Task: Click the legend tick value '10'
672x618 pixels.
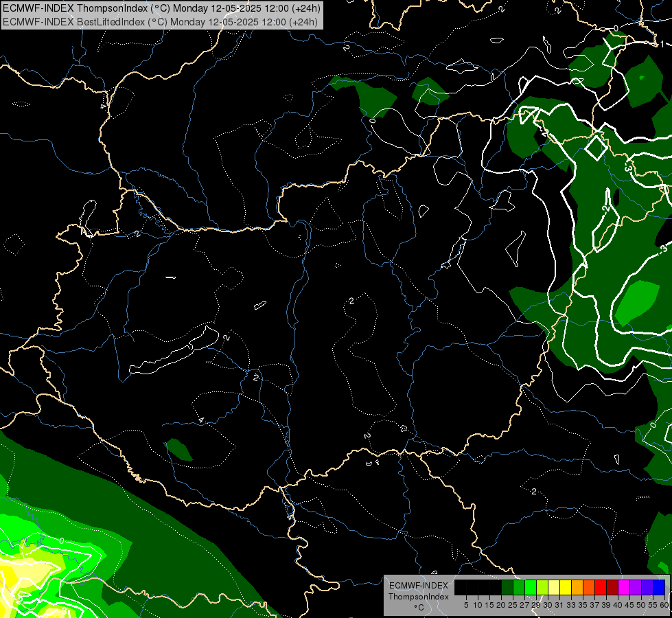Action: 478,605
